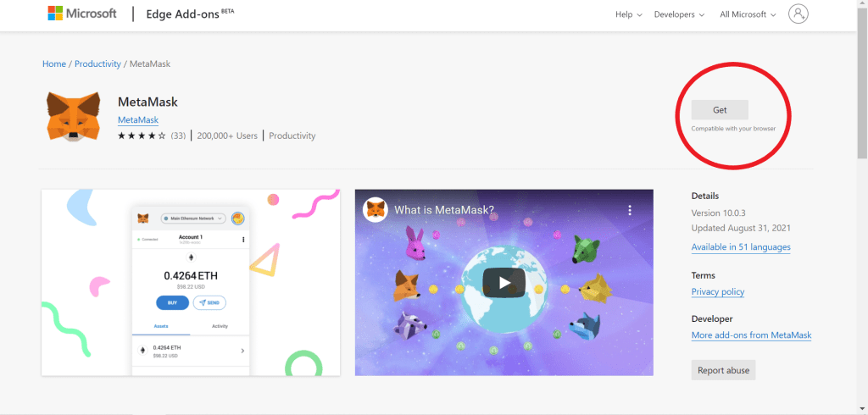Expand the Help dropdown menu
This screenshot has width=868, height=415.
pyautogui.click(x=628, y=14)
